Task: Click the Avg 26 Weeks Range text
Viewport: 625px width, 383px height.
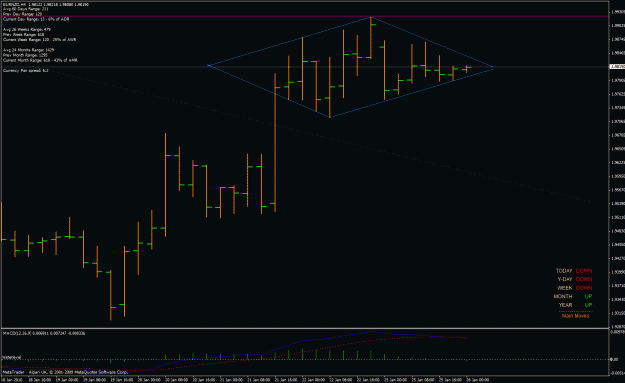Action: click(27, 29)
